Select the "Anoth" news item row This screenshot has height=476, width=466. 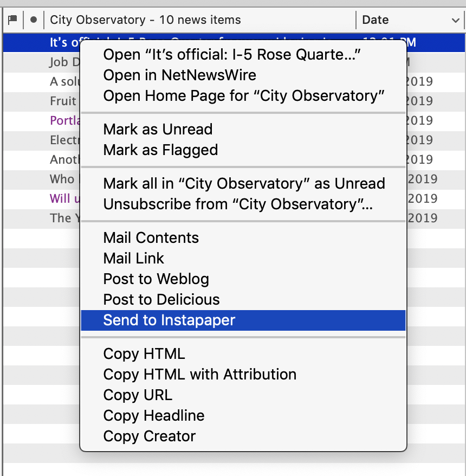pyautogui.click(x=41, y=160)
